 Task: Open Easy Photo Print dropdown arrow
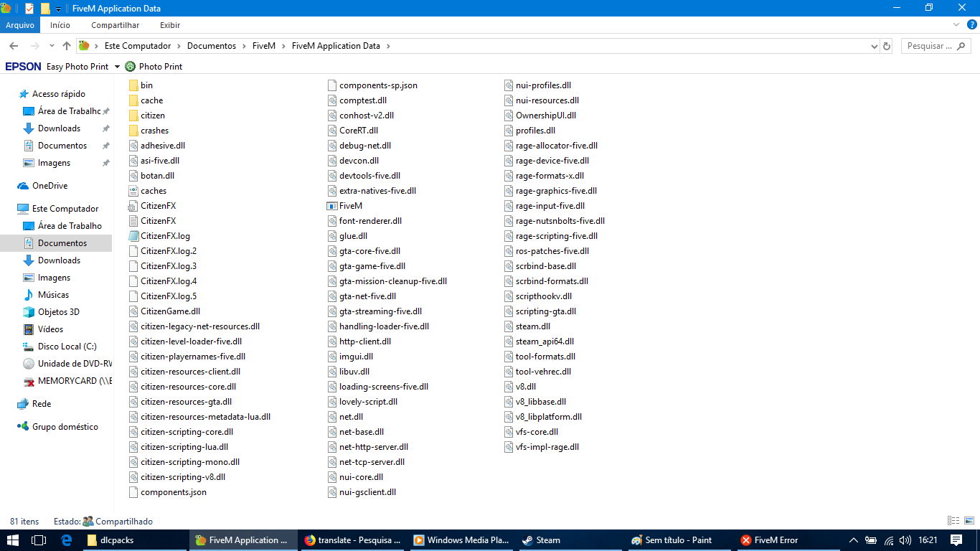coord(117,67)
